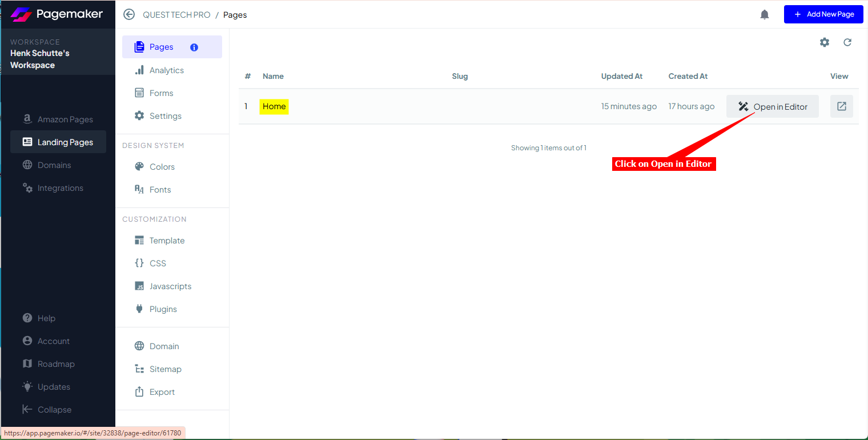Click the QUEST TECH PRO breadcrumb

[x=176, y=15]
